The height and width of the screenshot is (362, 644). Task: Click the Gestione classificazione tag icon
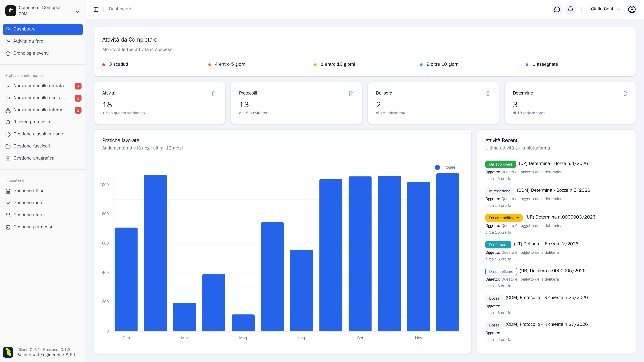[x=8, y=134]
